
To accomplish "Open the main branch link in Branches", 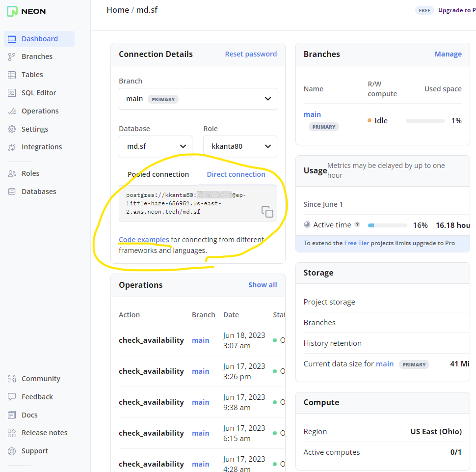I will pos(312,114).
